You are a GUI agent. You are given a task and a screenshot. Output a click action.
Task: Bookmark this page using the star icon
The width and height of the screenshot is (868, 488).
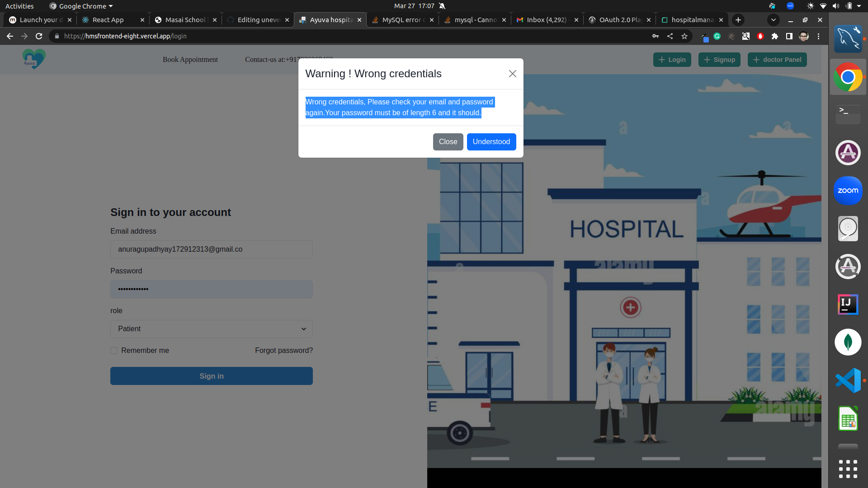click(684, 36)
